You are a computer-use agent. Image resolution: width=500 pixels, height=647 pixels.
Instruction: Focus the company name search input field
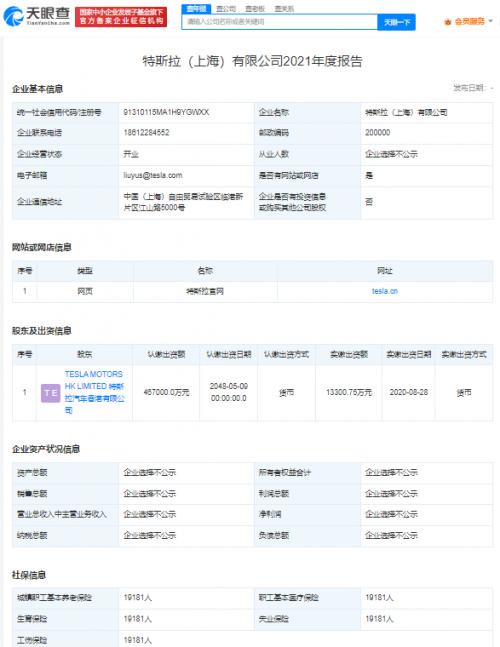click(280, 22)
